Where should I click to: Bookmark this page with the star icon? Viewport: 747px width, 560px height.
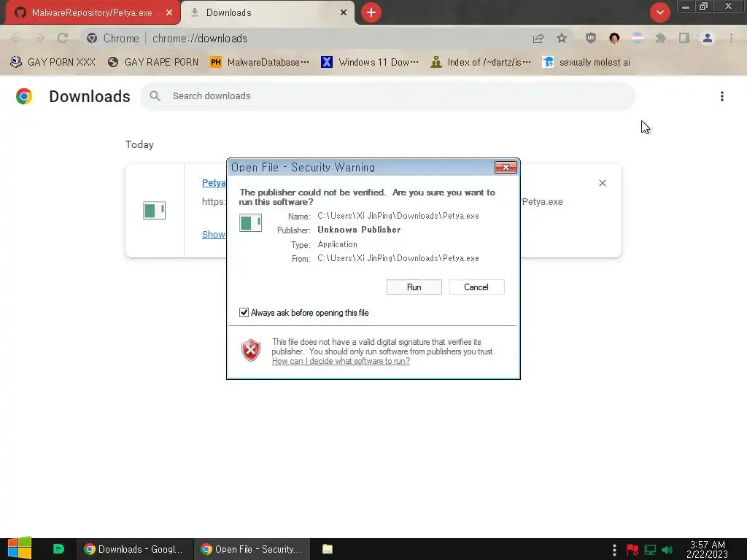562,38
